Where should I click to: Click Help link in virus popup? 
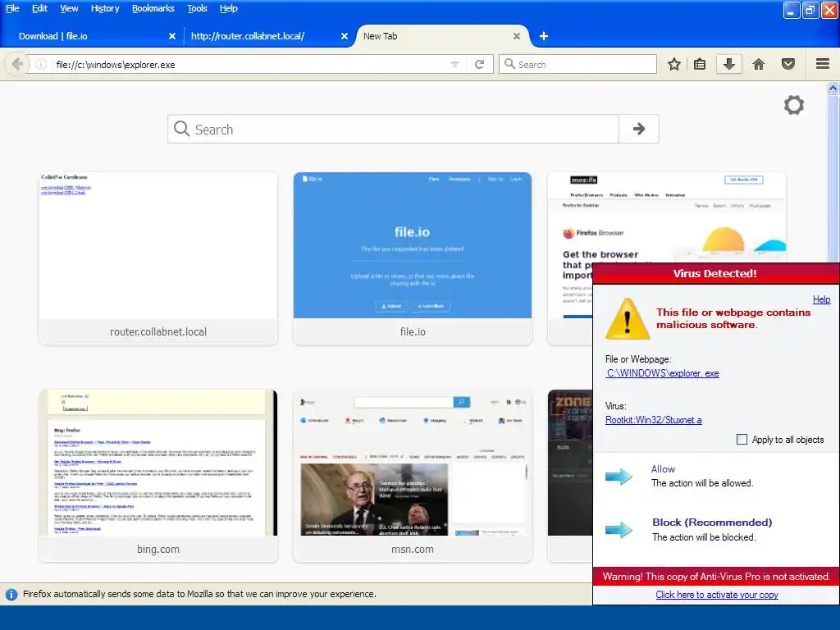(821, 299)
